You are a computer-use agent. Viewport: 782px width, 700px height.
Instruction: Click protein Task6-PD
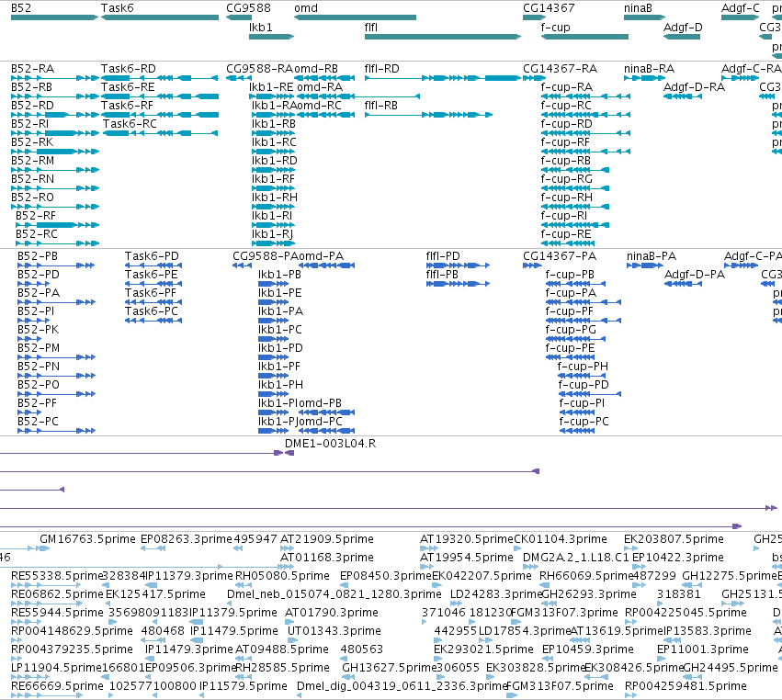click(152, 255)
